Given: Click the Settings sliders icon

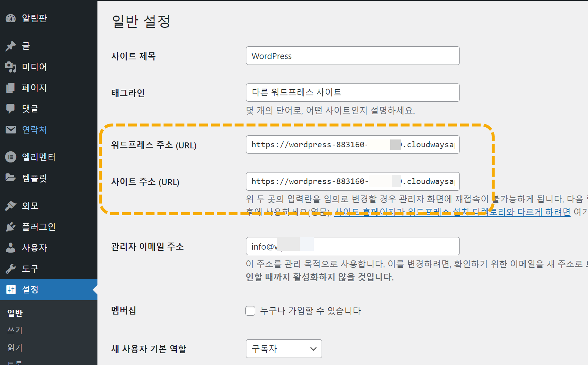Looking at the screenshot, I should pos(11,289).
